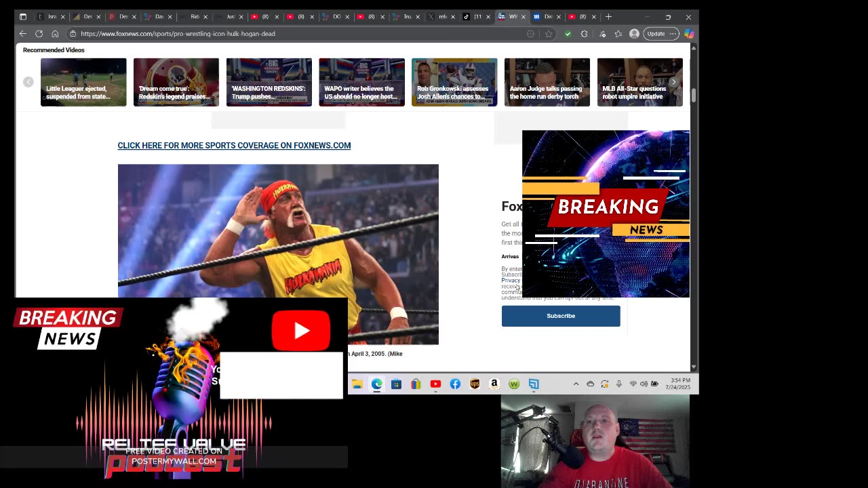Click the Update button in browser toolbar
This screenshot has width=868, height=488.
pos(660,34)
